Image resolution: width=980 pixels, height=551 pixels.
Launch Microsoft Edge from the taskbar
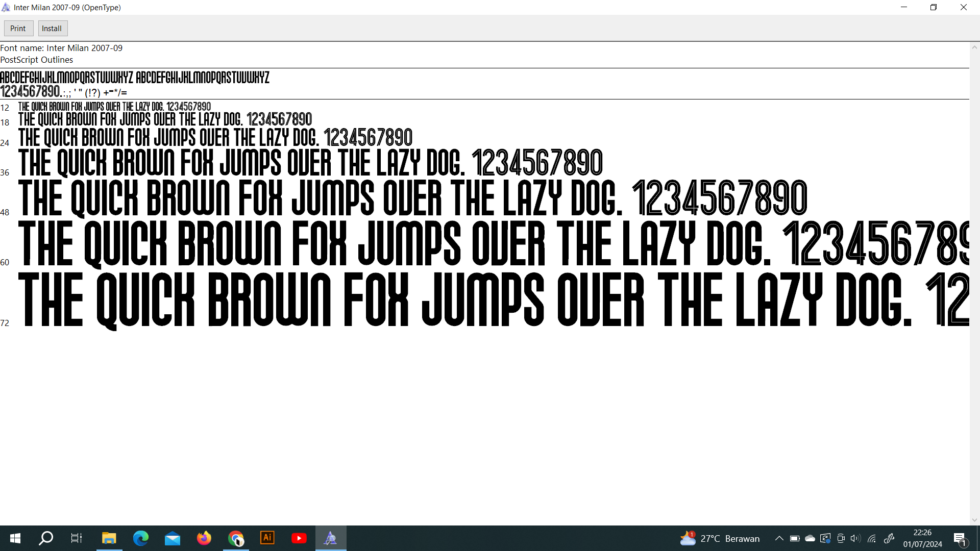tap(140, 538)
